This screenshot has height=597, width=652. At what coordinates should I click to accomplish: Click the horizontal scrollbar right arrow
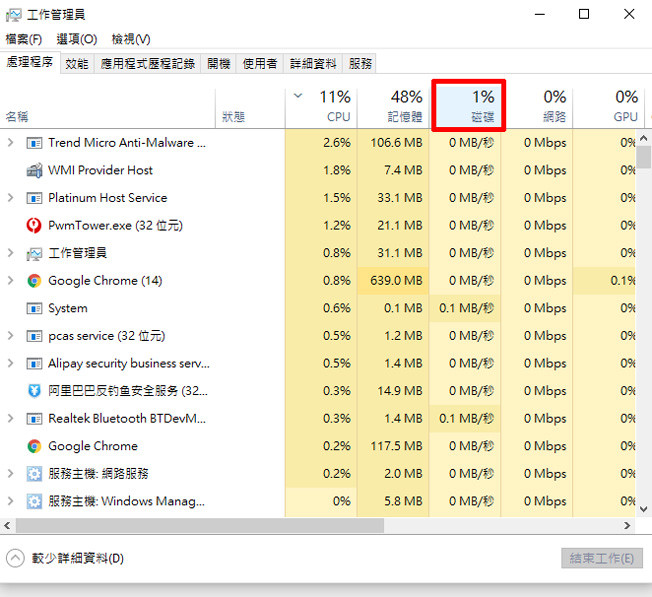point(627,526)
